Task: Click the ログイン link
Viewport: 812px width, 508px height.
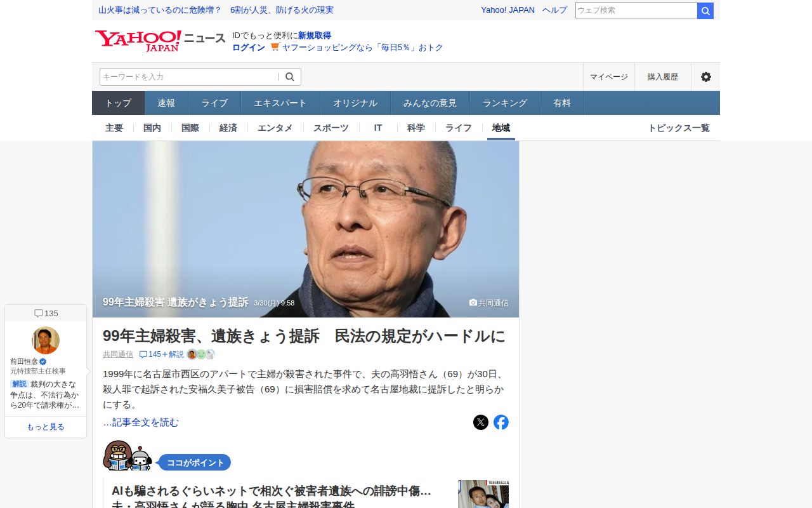Action: pyautogui.click(x=249, y=48)
